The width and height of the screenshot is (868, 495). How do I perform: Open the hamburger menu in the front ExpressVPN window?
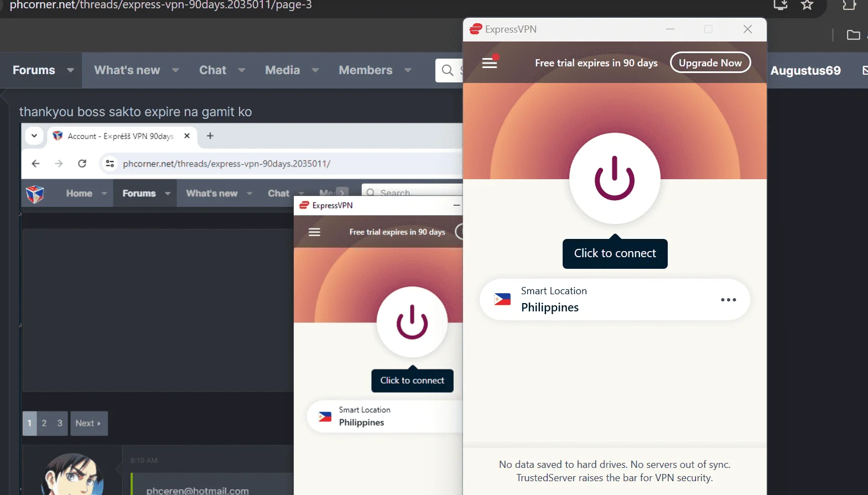(490, 63)
